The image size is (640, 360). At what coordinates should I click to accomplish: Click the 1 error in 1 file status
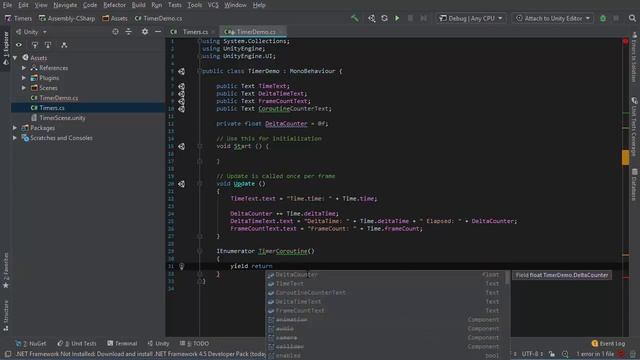[x=595, y=354]
